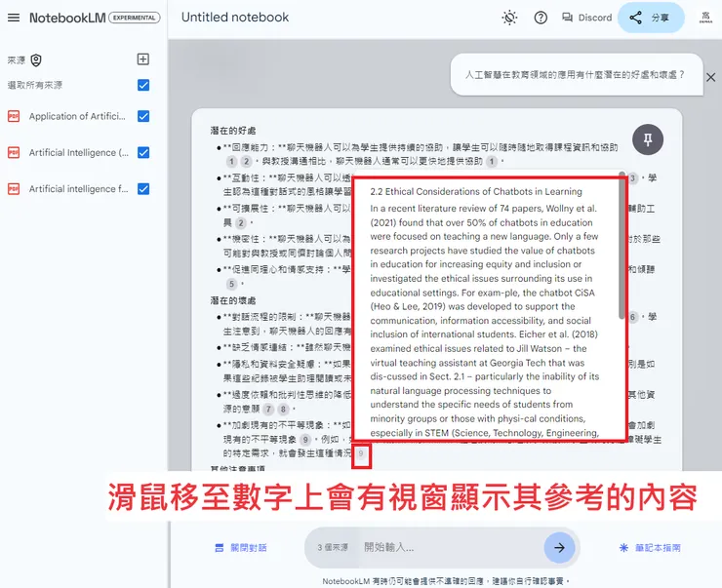Toggle the select all sources checkbox
The image size is (722, 588).
[143, 85]
